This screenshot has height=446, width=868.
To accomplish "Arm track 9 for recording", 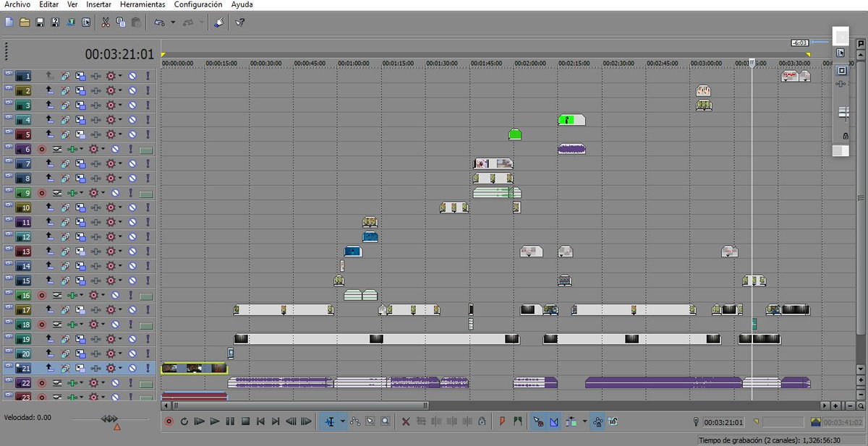I will [42, 192].
